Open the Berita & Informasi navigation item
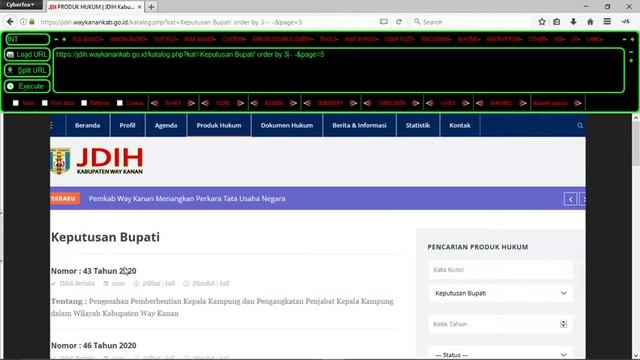 point(359,125)
